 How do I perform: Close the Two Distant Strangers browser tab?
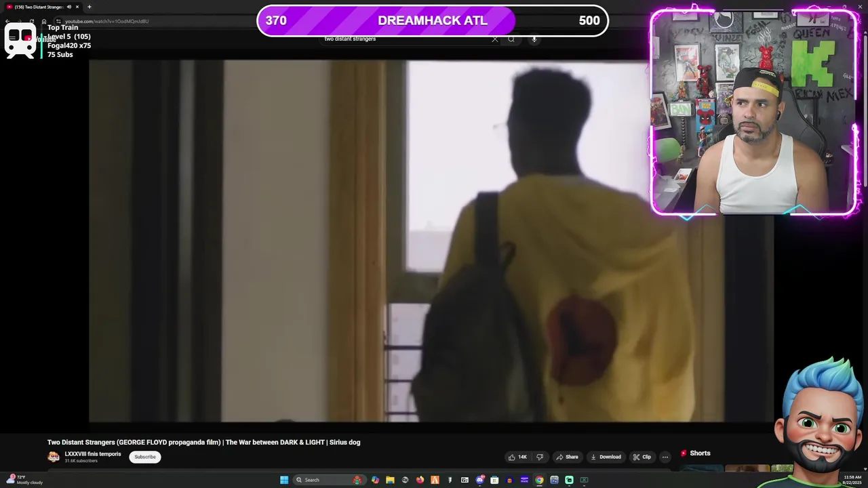(x=77, y=7)
